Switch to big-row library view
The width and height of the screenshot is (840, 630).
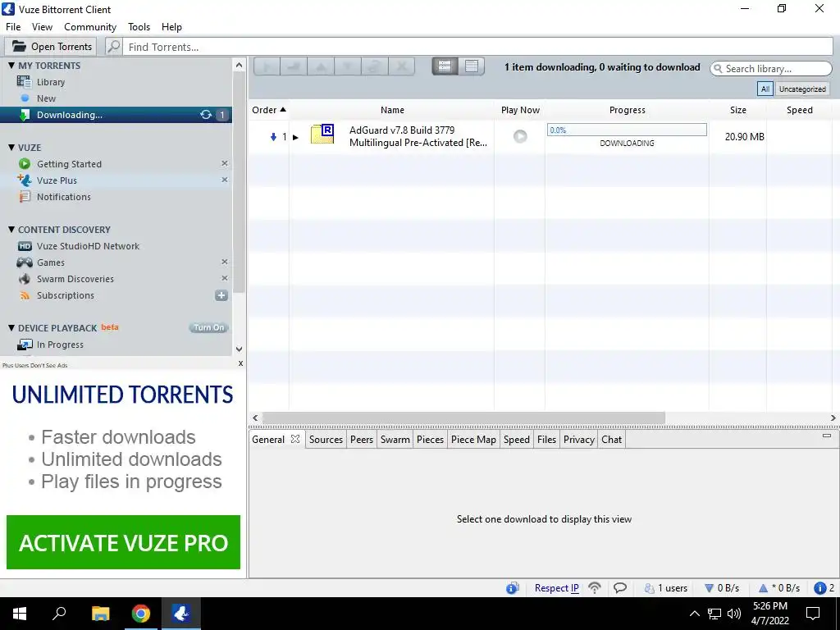click(445, 66)
